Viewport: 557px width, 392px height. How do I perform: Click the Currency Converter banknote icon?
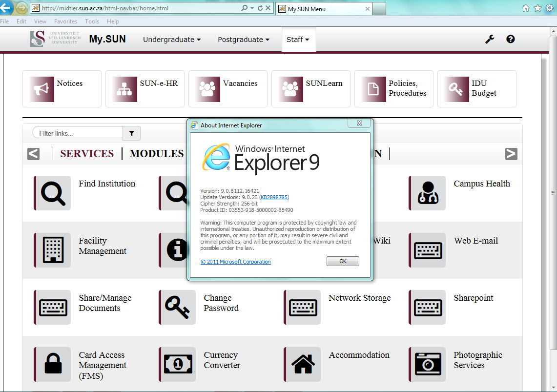click(178, 364)
